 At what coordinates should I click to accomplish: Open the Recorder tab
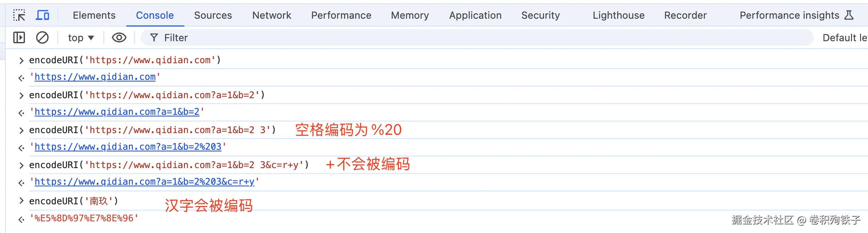click(x=685, y=15)
